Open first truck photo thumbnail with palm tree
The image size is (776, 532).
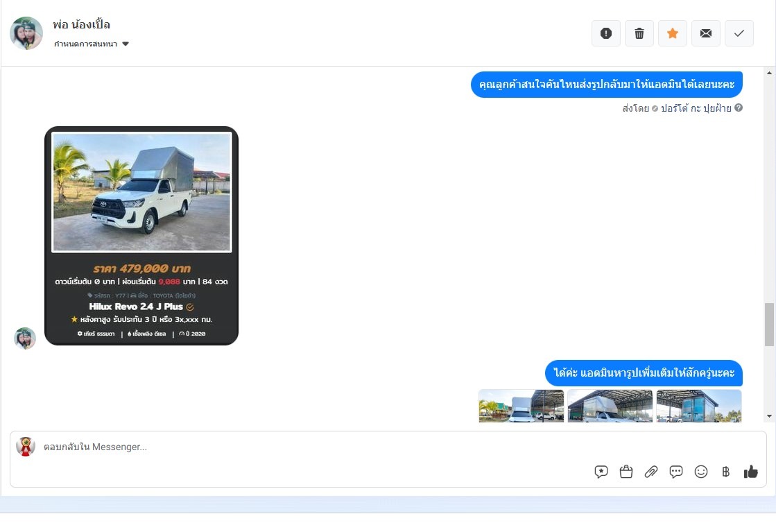pyautogui.click(x=521, y=406)
